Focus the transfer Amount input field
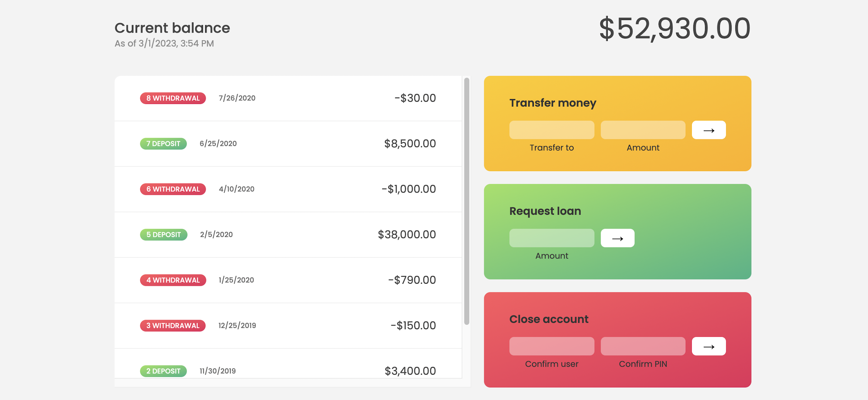Image resolution: width=868 pixels, height=400 pixels. pyautogui.click(x=643, y=130)
